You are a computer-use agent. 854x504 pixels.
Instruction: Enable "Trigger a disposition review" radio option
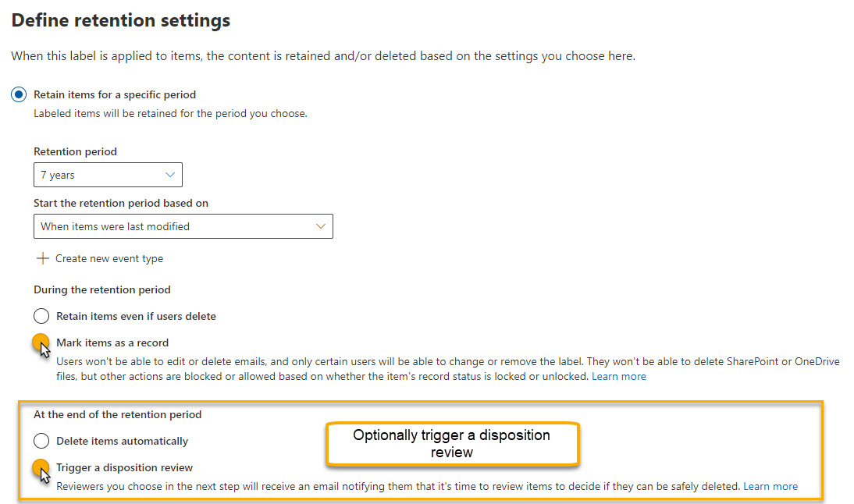click(x=41, y=467)
